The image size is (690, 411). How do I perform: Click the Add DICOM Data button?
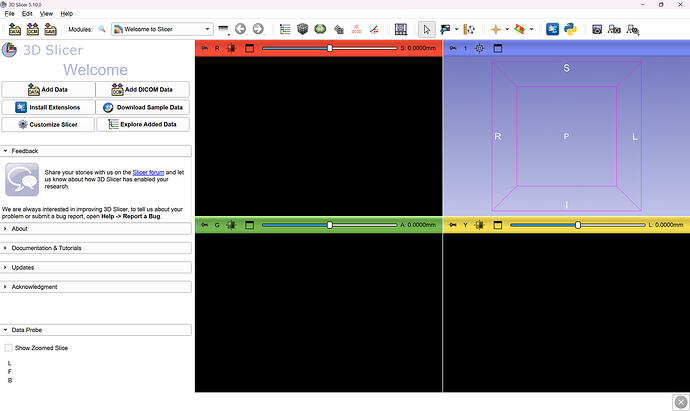click(143, 89)
